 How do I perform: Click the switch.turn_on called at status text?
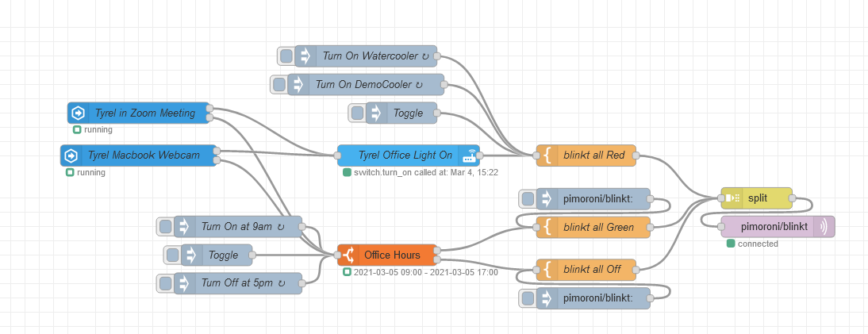tap(426, 173)
